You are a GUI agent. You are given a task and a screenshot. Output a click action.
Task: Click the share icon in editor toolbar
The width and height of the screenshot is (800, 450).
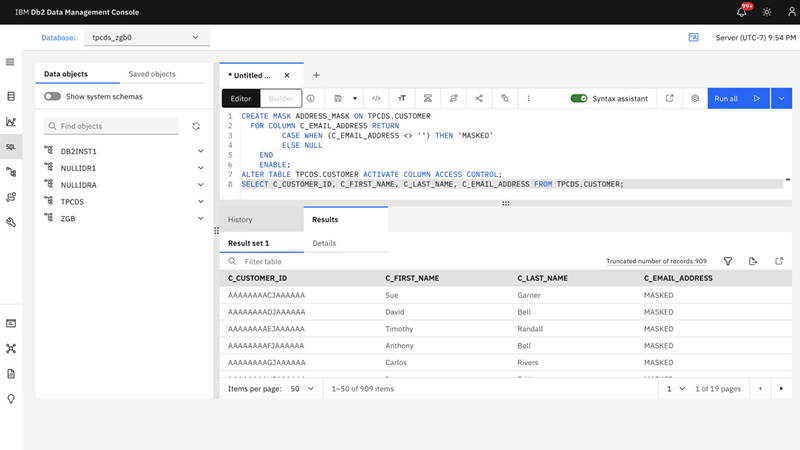[479, 99]
